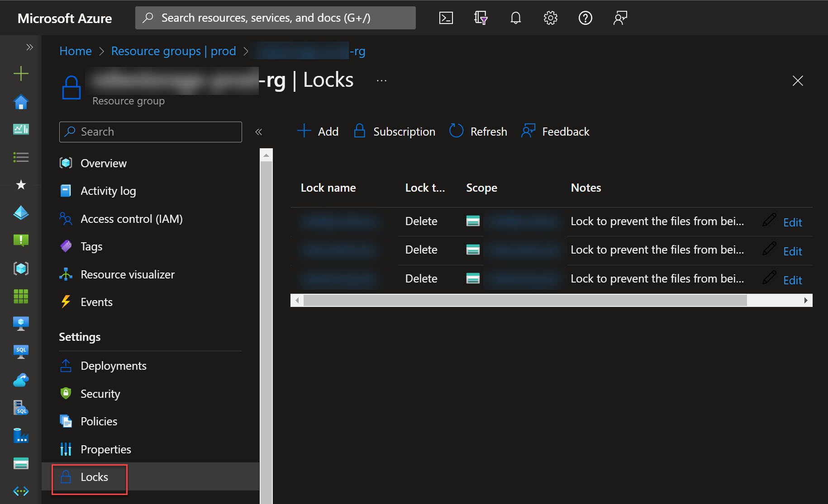
Task: Open Cloud Shell from the top bar
Action: pos(446,18)
